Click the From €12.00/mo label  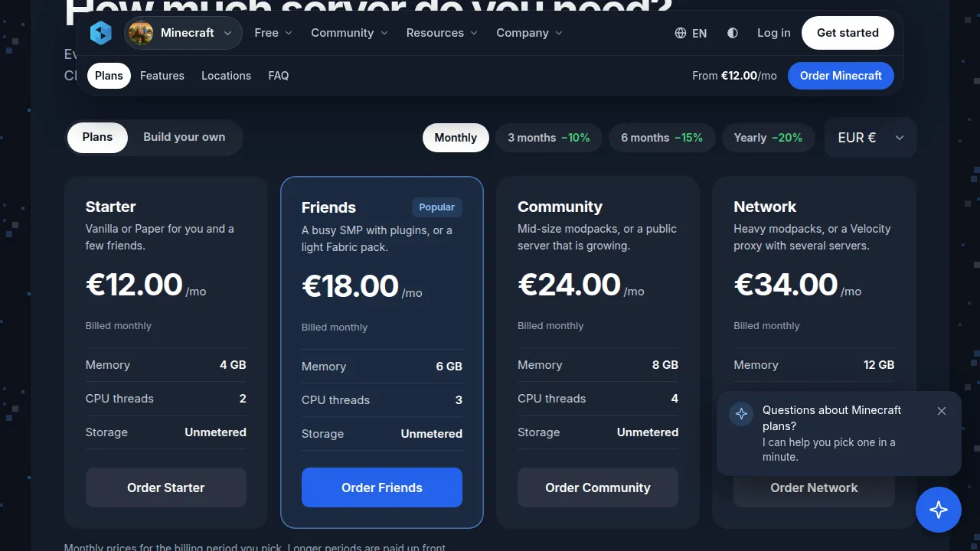pos(734,76)
